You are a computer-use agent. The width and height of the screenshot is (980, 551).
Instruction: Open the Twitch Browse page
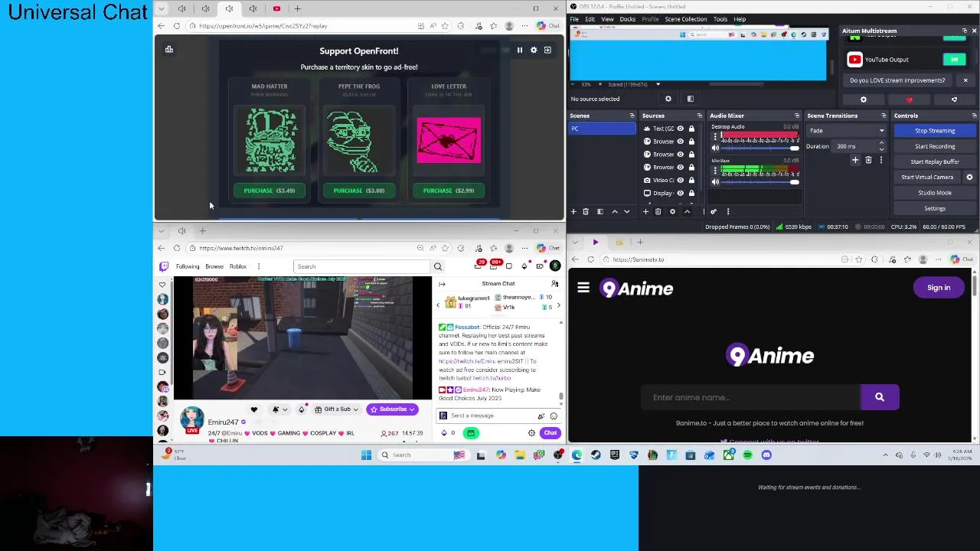(214, 266)
